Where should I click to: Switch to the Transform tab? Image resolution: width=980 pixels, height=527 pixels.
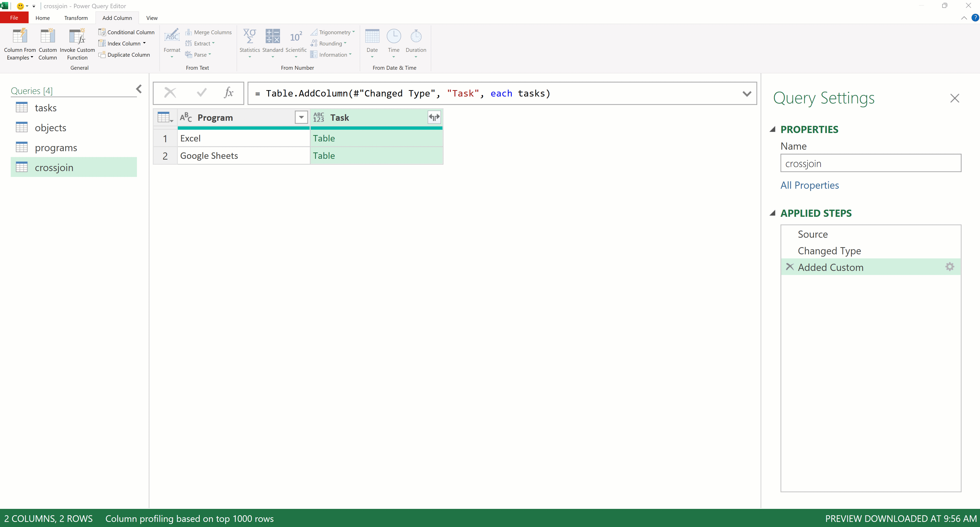[x=76, y=18]
